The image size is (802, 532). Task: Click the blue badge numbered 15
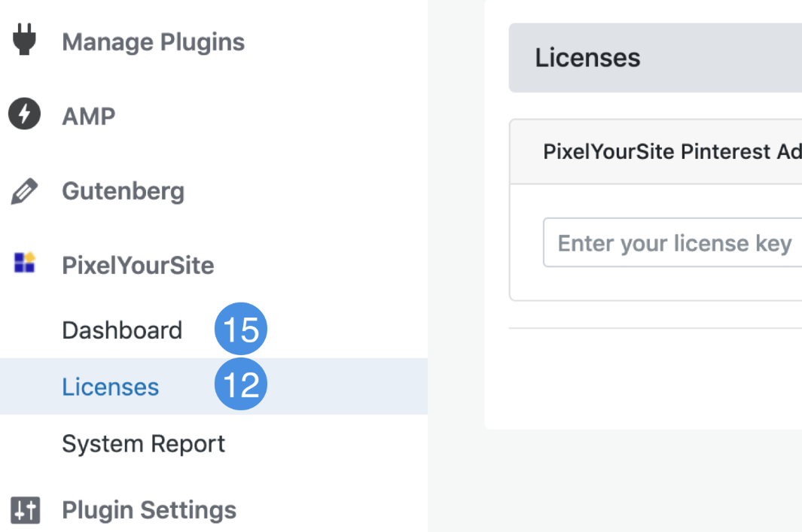coord(241,330)
